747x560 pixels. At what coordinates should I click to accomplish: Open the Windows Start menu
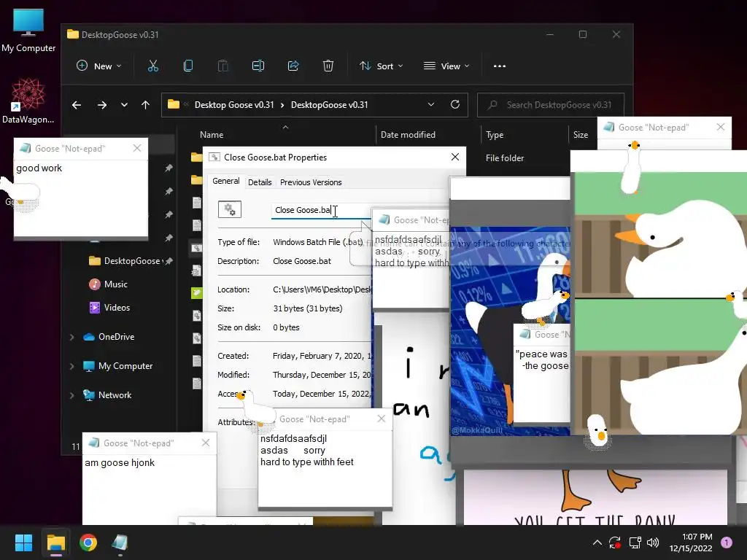[23, 542]
